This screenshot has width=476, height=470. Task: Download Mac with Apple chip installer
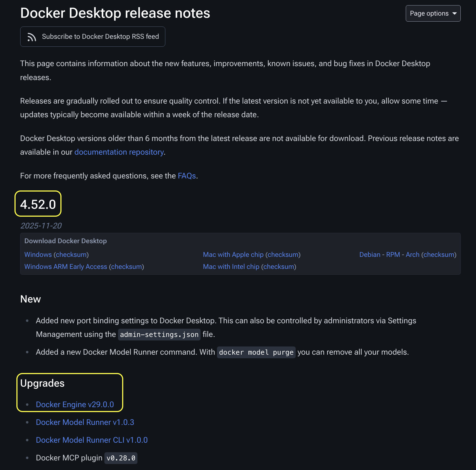pos(233,255)
